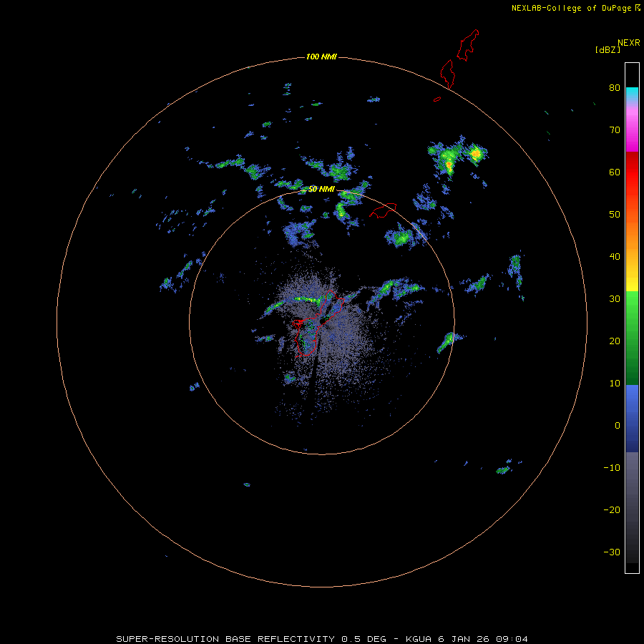Click the 30 dBZ scale value
Image resolution: width=644 pixels, height=644 pixels.
(615, 299)
